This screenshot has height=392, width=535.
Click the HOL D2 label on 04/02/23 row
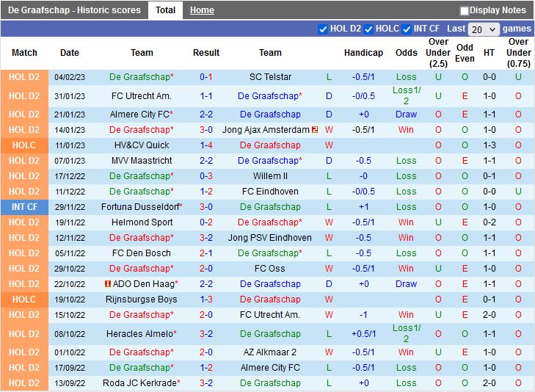tap(24, 77)
